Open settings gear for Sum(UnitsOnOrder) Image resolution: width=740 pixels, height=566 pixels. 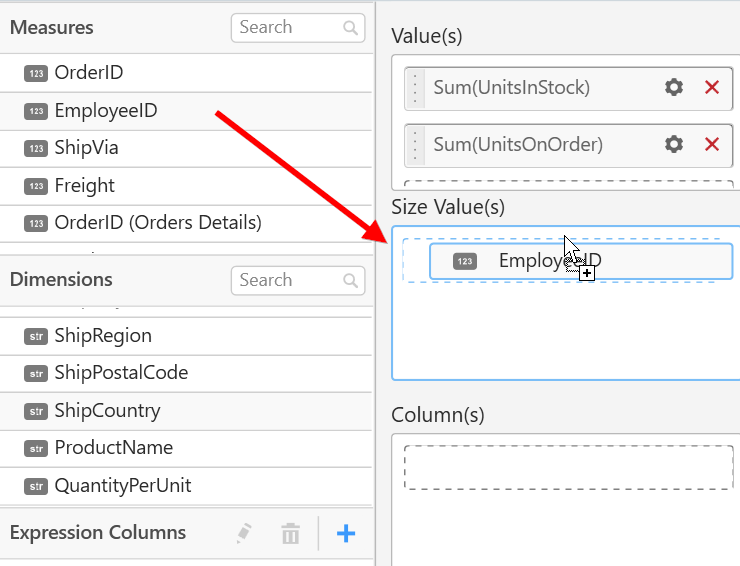[674, 145]
